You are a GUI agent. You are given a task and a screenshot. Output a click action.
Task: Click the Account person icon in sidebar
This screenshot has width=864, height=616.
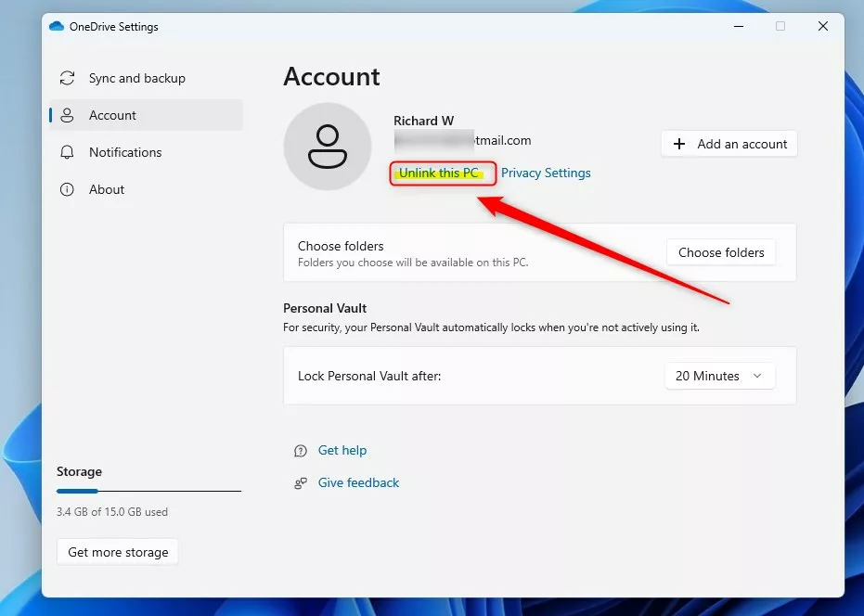tap(67, 115)
